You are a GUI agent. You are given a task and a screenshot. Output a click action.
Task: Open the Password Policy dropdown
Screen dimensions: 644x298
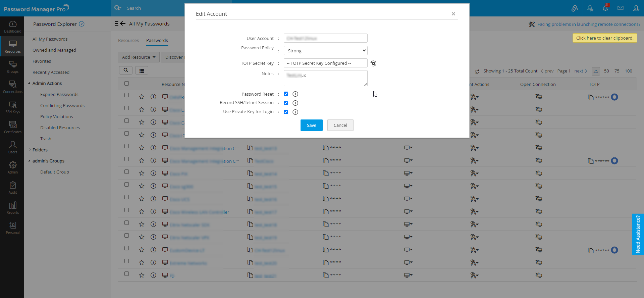click(x=325, y=51)
